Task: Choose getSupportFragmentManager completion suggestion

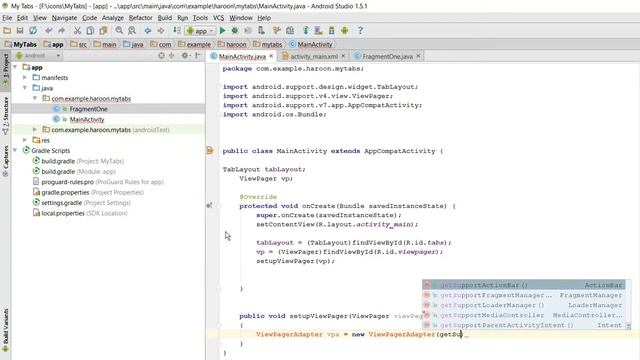Action: click(523, 295)
